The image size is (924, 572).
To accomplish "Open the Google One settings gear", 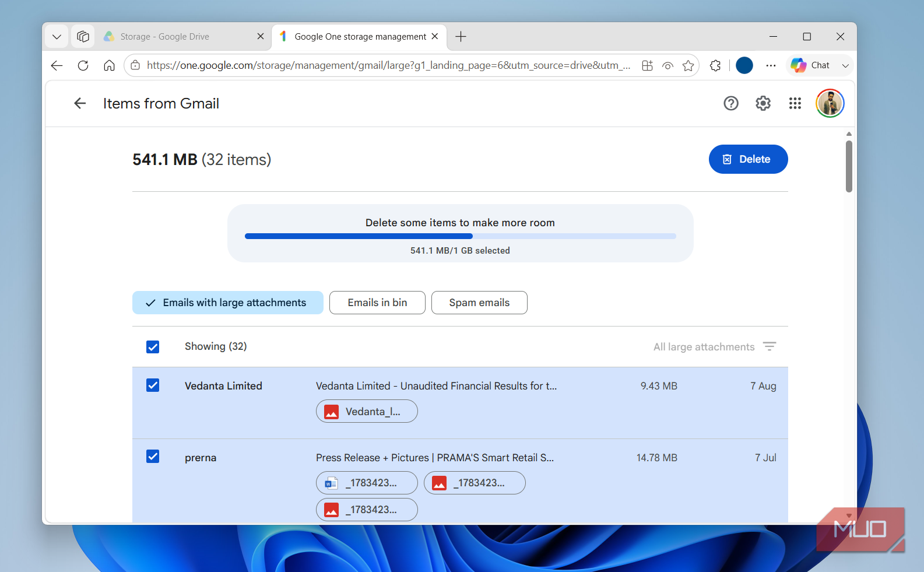I will 763,103.
